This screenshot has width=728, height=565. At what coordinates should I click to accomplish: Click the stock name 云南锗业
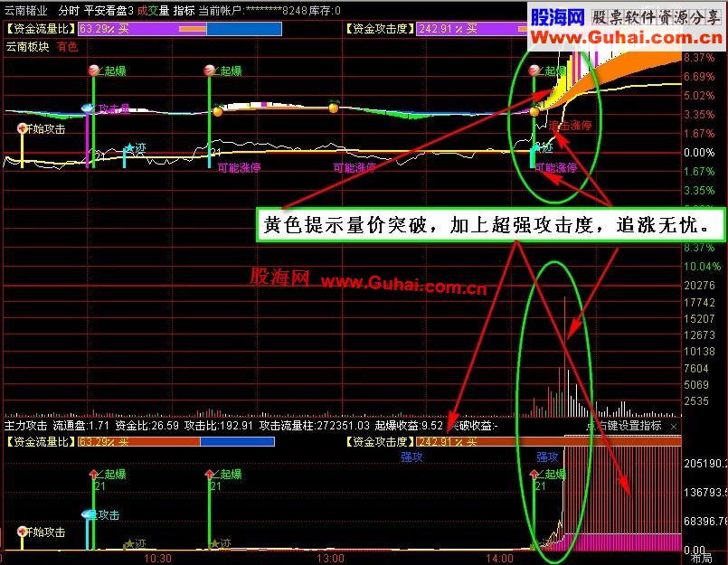coord(26,10)
